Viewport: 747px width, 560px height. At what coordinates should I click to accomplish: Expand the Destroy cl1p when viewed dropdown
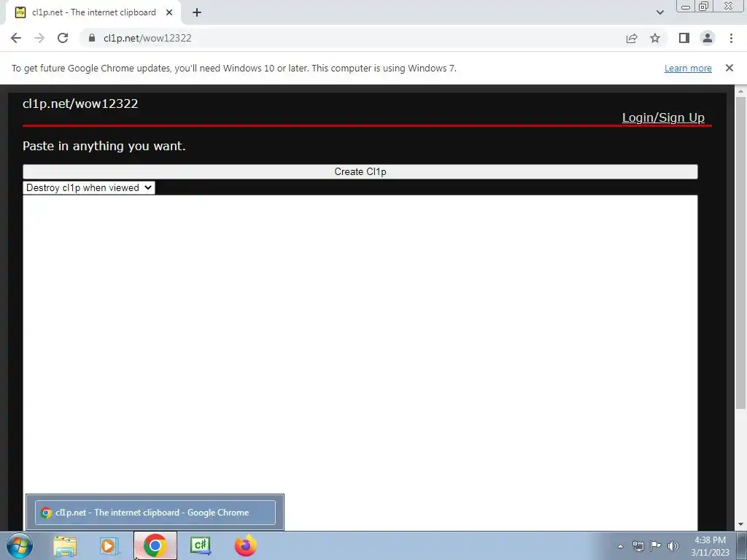(88, 187)
